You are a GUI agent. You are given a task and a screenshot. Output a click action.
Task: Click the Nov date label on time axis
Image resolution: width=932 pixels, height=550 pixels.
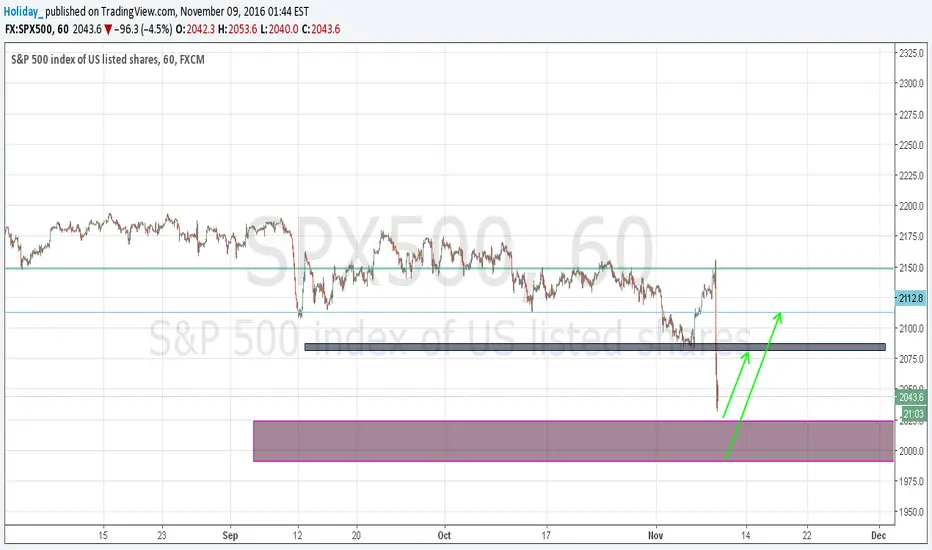[655, 535]
